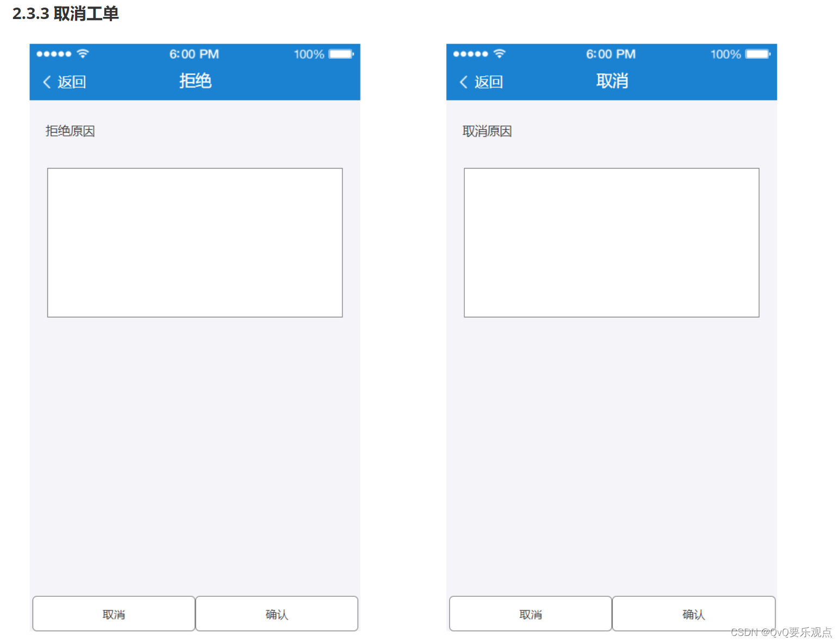This screenshot has width=840, height=643.
Task: Click the 2.3.3 取消工单 heading
Action: (x=65, y=14)
